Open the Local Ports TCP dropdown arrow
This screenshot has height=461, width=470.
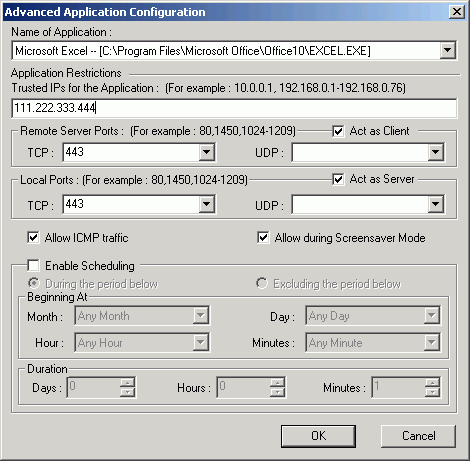[206, 204]
